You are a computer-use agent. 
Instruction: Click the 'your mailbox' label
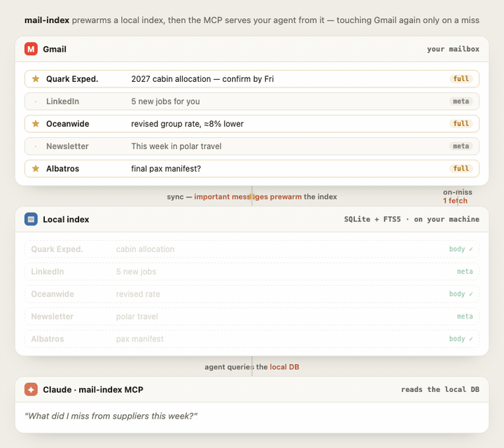pyautogui.click(x=453, y=49)
